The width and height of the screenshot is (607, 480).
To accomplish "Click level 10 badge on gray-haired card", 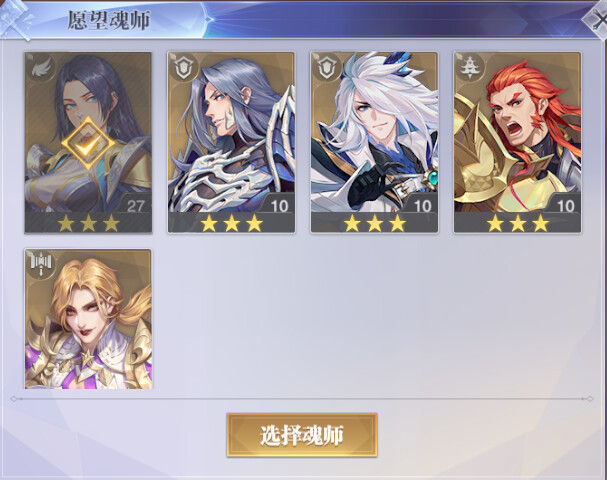I will pos(279,206).
